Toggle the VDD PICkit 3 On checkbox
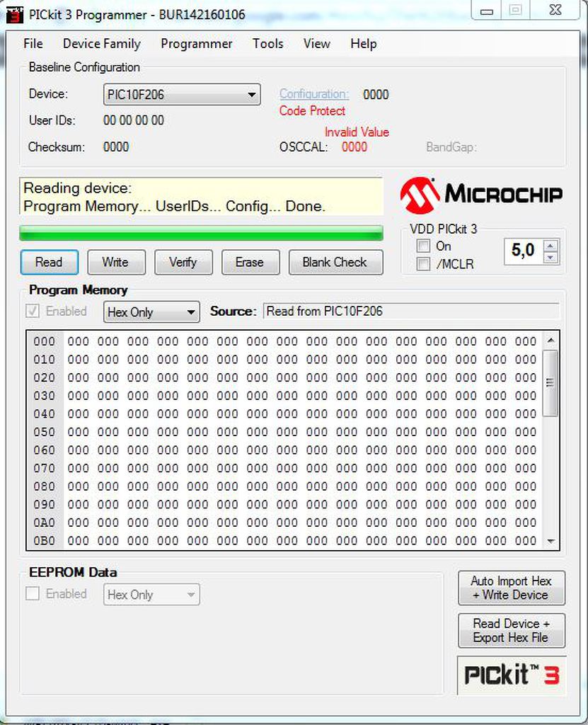Image resolution: width=588 pixels, height=725 pixels. (x=423, y=246)
